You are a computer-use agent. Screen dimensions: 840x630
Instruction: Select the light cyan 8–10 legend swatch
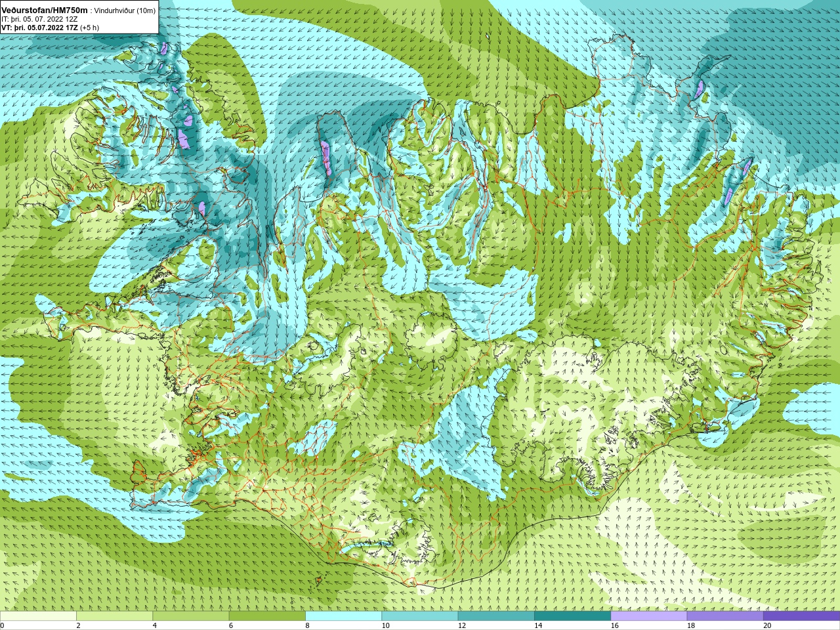343,616
